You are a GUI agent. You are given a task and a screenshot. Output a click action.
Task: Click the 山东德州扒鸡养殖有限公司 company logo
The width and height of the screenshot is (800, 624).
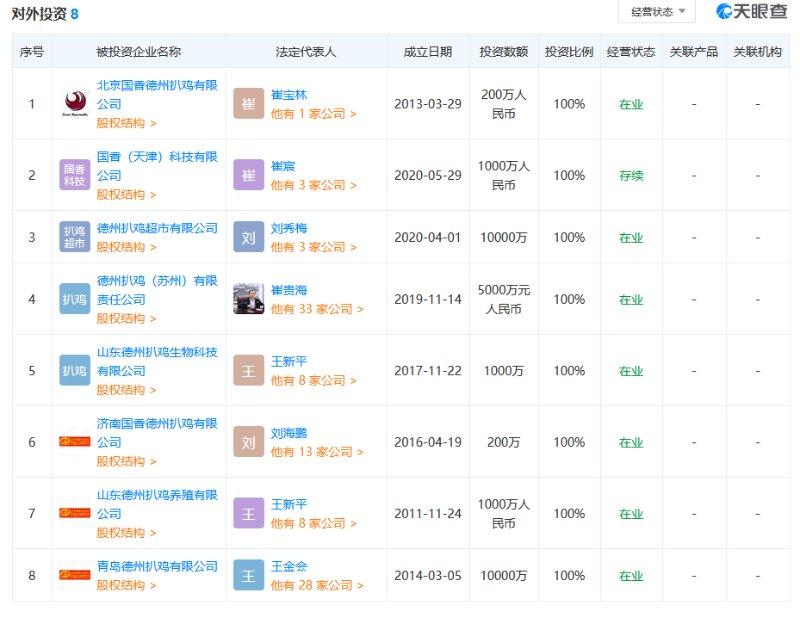[x=74, y=513]
